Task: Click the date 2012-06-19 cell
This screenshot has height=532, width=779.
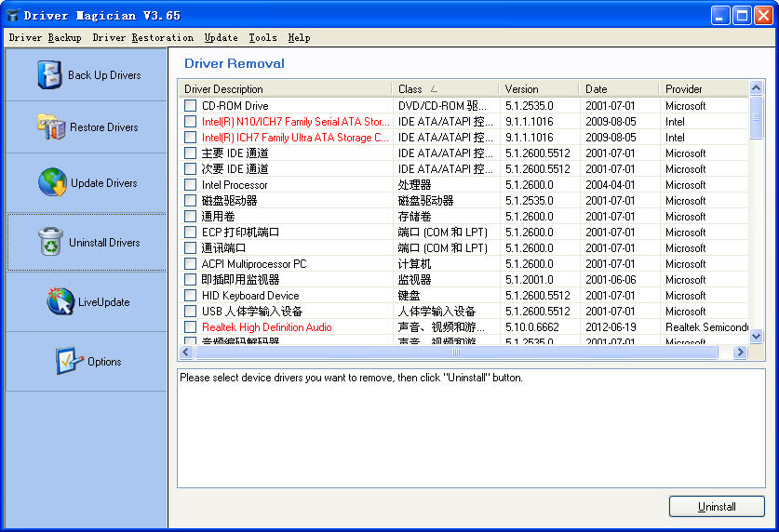Action: pyautogui.click(x=611, y=327)
